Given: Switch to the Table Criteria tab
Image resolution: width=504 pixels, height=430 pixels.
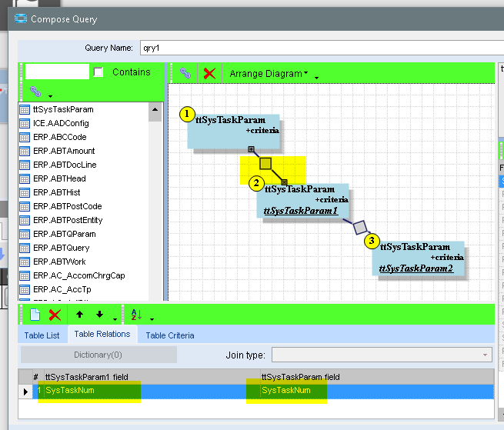Looking at the screenshot, I should click(x=170, y=335).
